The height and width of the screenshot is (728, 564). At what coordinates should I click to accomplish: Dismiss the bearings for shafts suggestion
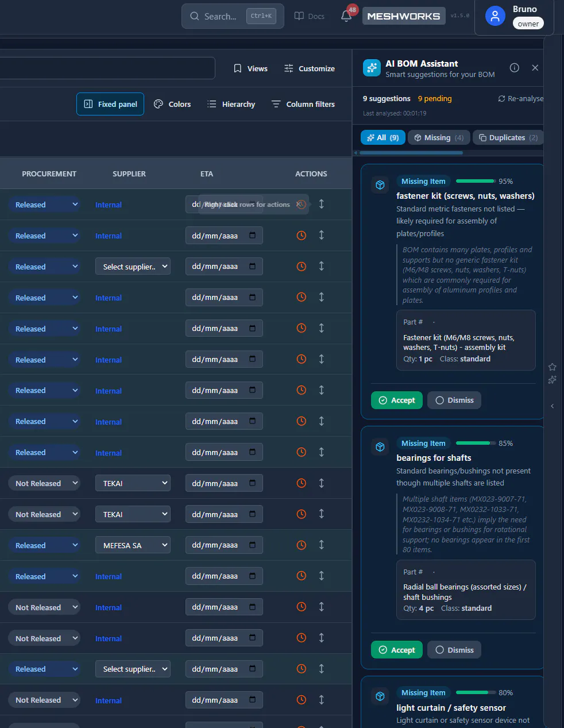click(454, 650)
